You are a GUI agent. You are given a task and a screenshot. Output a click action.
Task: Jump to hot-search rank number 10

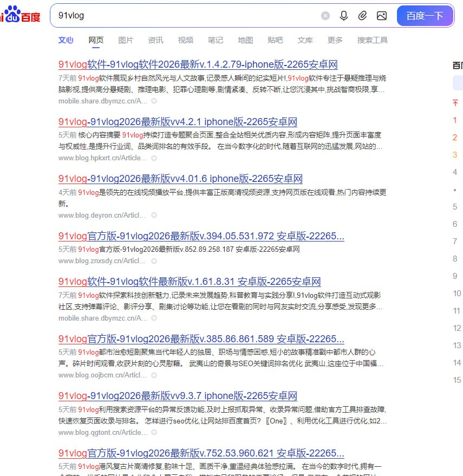(457, 294)
